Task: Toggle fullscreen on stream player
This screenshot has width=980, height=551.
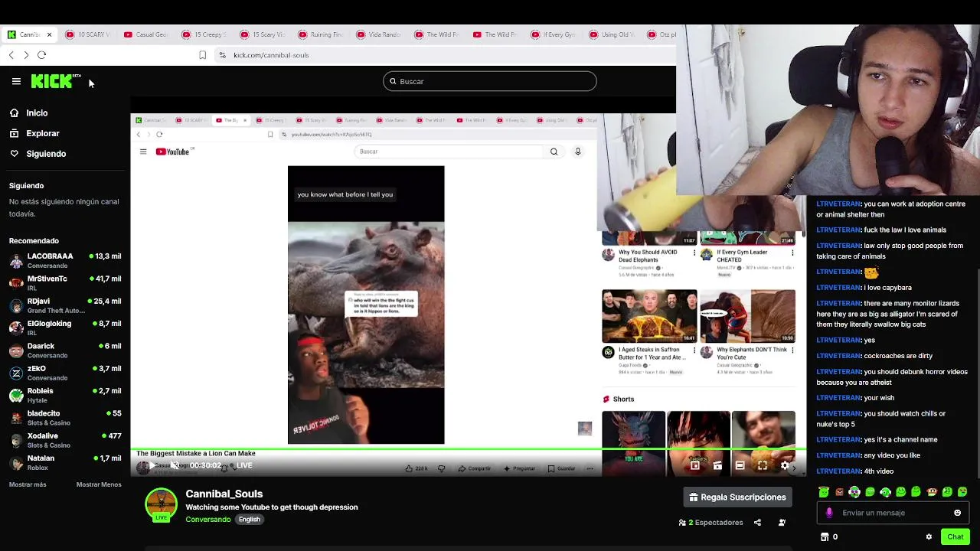Action: coord(762,465)
